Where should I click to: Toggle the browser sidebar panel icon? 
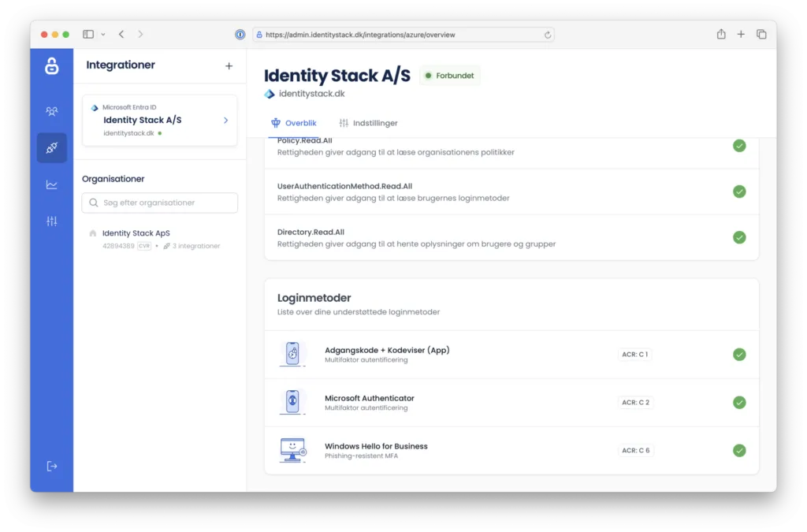pos(88,35)
